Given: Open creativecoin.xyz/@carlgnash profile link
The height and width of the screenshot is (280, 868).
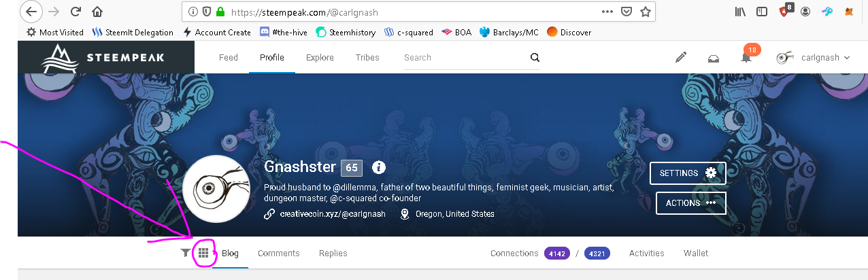Looking at the screenshot, I should tap(333, 214).
